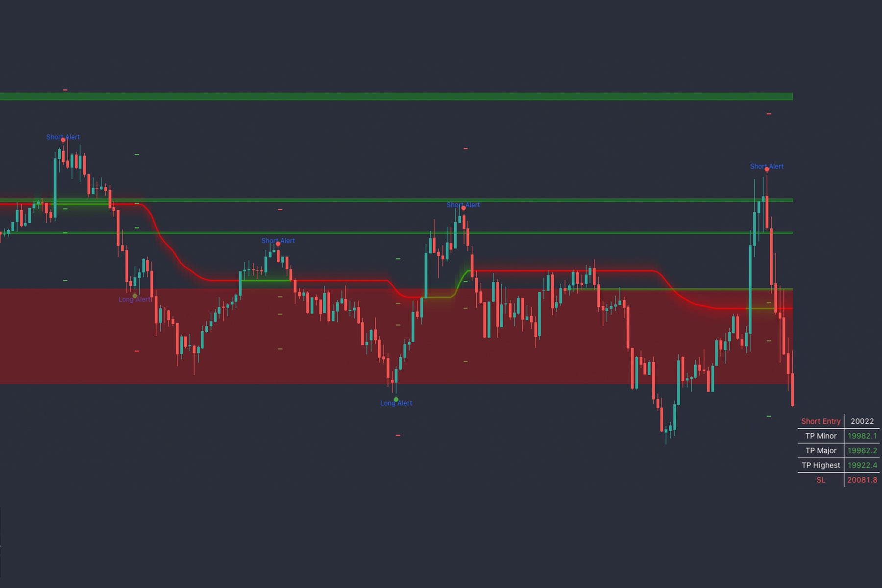Click the Long Alert with green dot

[396, 403]
